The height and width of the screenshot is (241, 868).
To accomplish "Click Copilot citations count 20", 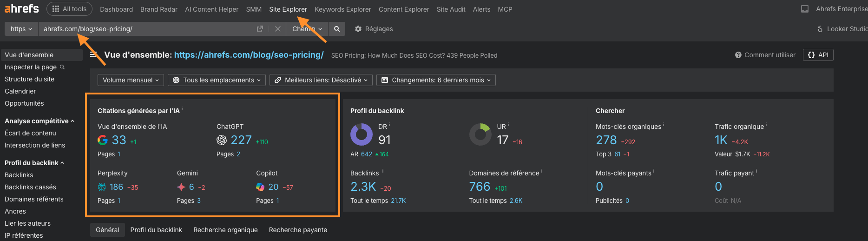I will click(273, 187).
